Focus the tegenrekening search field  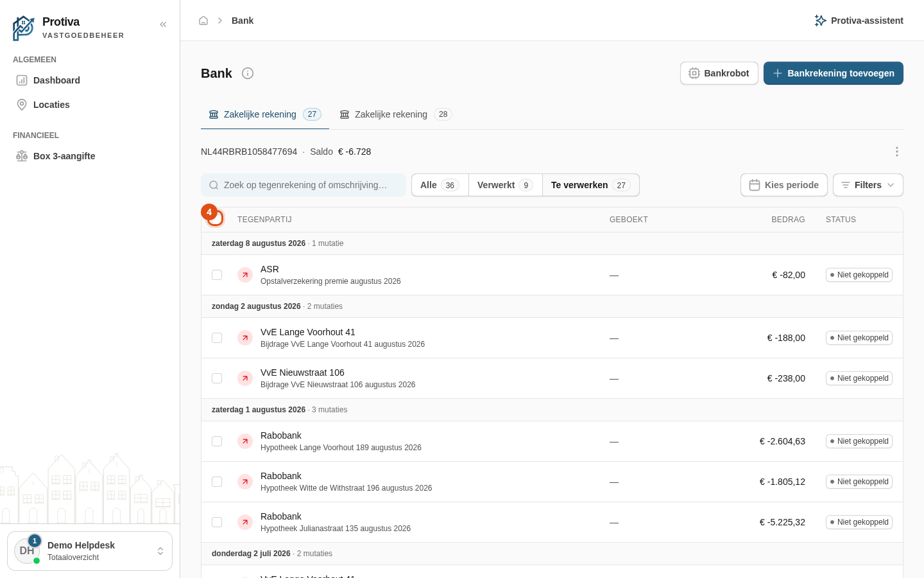click(x=304, y=185)
